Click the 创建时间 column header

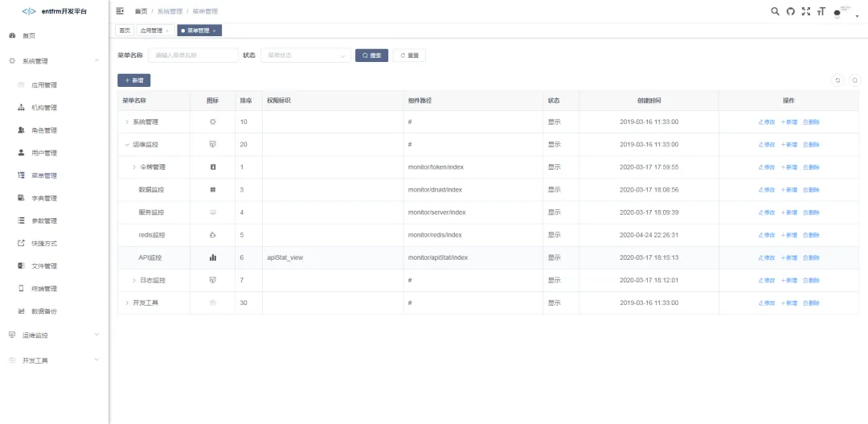[649, 101]
